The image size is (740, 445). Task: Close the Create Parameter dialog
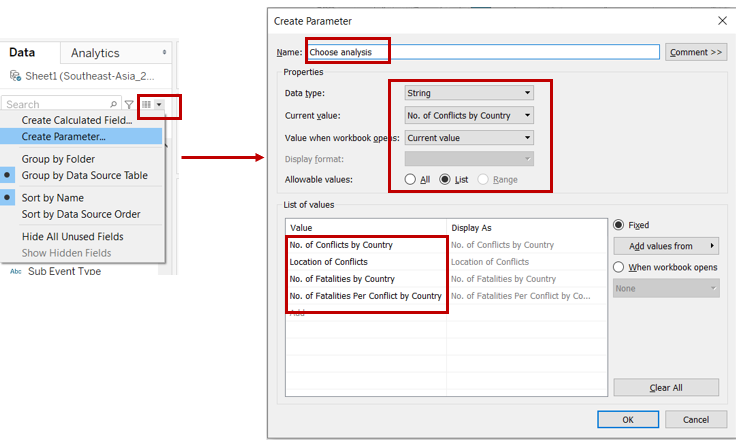pyautogui.click(x=721, y=20)
